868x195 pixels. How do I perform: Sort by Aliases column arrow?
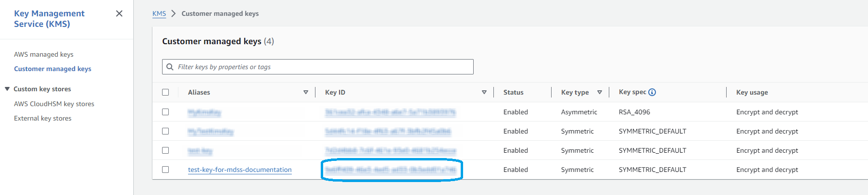click(305, 92)
